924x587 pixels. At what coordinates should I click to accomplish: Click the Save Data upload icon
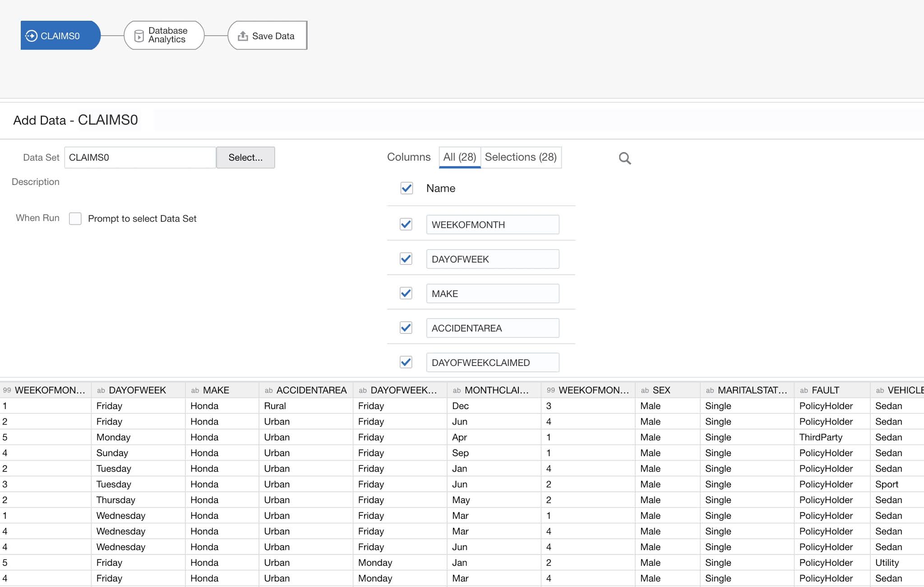(243, 35)
